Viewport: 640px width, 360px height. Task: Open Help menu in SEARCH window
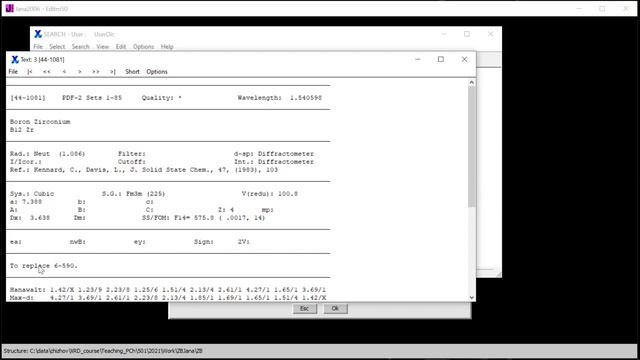(167, 47)
